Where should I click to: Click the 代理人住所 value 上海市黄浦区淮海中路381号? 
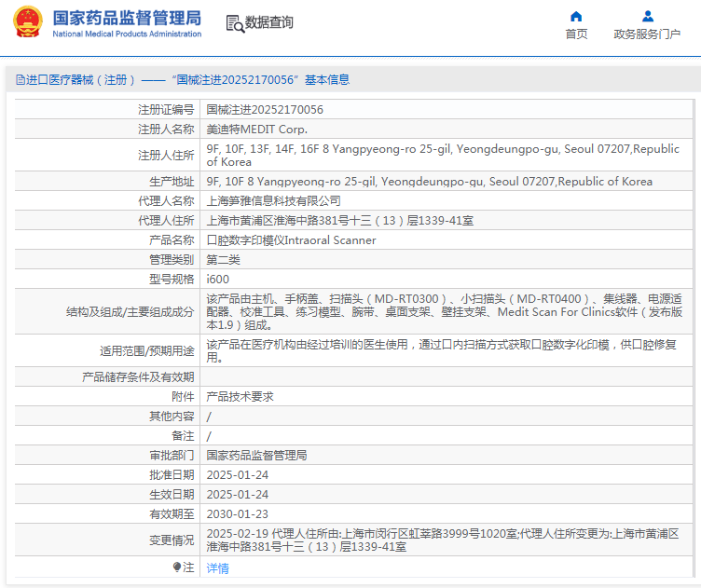339,221
